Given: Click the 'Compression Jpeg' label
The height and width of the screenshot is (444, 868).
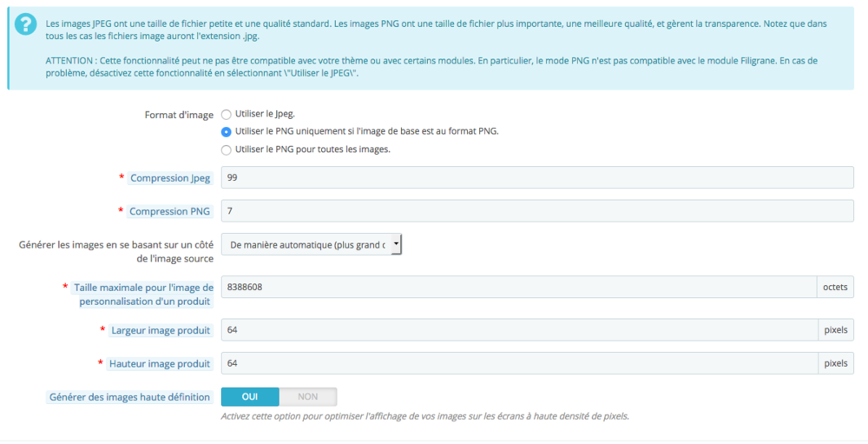Looking at the screenshot, I should click(x=170, y=178).
